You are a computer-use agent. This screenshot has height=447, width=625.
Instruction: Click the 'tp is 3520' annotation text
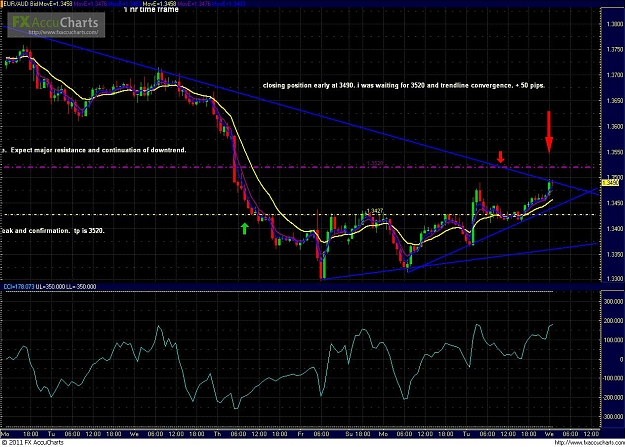(89, 230)
